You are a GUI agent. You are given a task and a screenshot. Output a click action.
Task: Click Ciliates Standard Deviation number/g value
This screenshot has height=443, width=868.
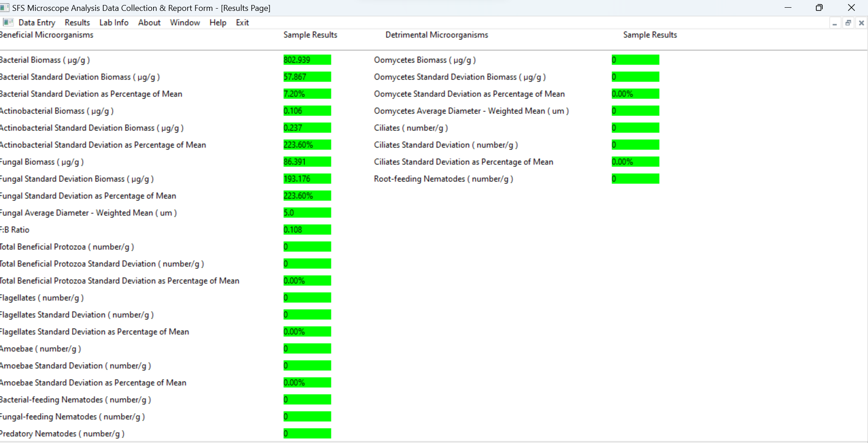point(635,145)
